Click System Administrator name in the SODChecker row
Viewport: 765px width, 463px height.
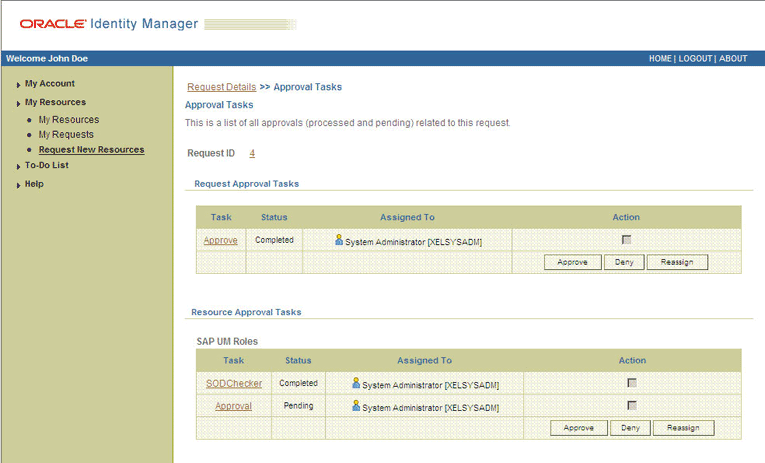(x=430, y=385)
